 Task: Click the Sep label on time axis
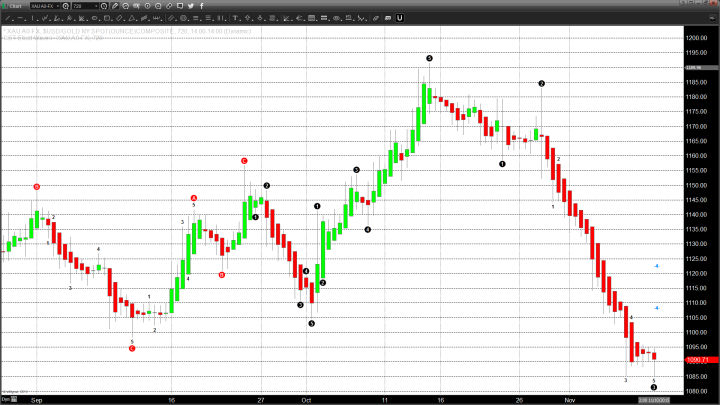(x=37, y=400)
